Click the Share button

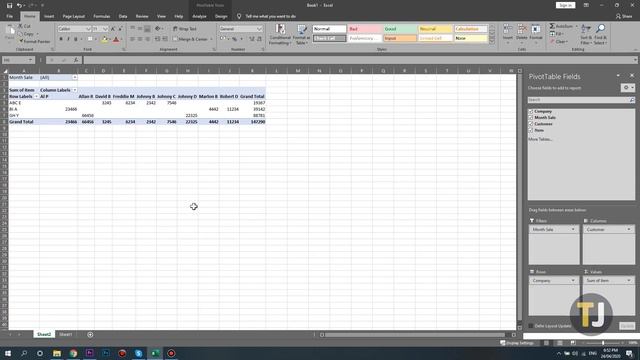click(624, 16)
